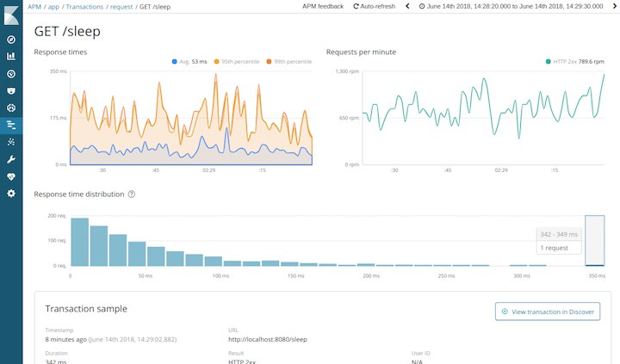Viewport: 620px width, 364px height.
Task: Click the Response times chart heading
Action: 60,52
